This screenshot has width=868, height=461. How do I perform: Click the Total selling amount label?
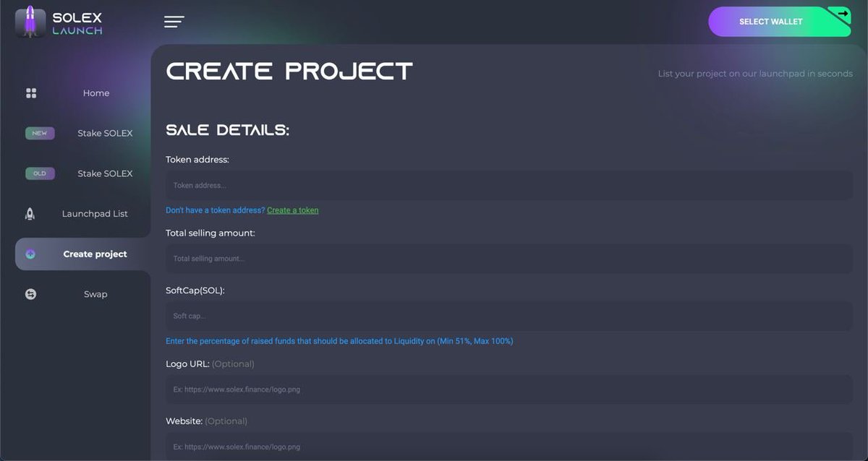click(x=210, y=233)
